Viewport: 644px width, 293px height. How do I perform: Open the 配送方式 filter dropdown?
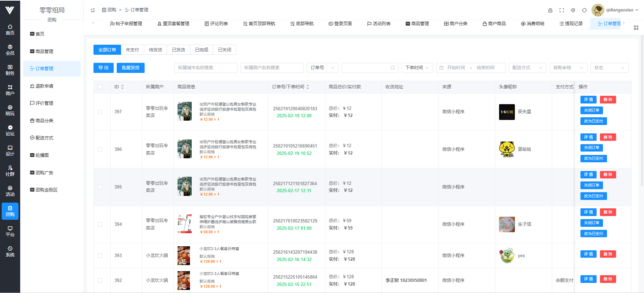pyautogui.click(x=527, y=68)
